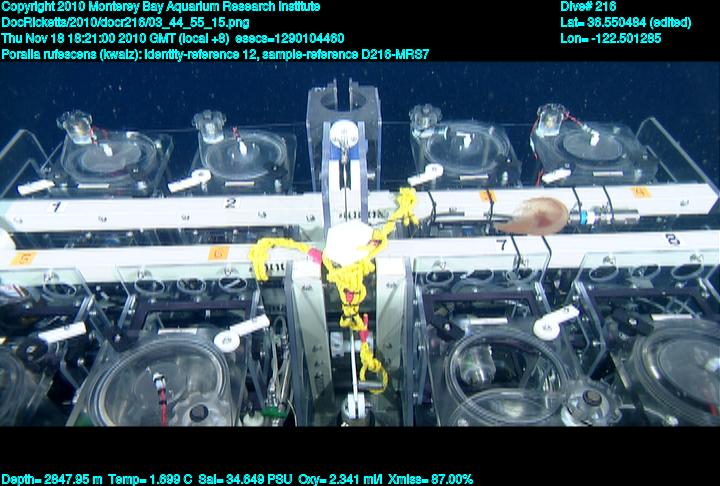Click the number 2 label on white bar
720x486 pixels.
point(231,204)
